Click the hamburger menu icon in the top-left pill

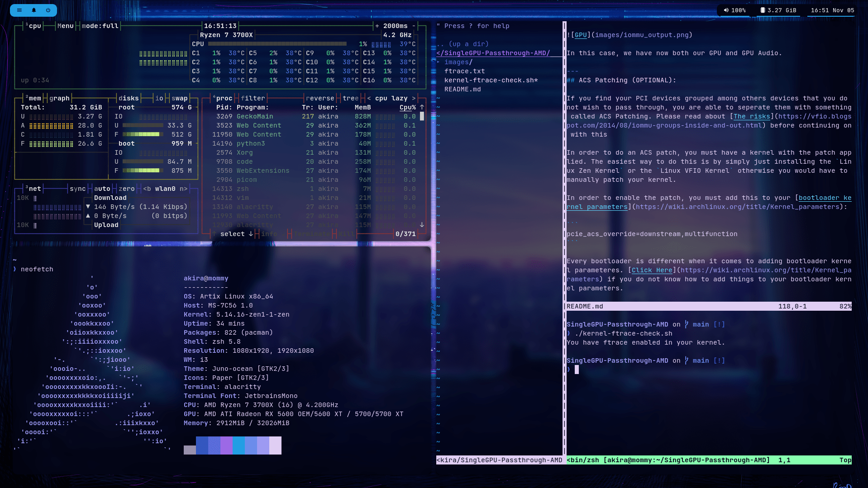[x=19, y=10]
